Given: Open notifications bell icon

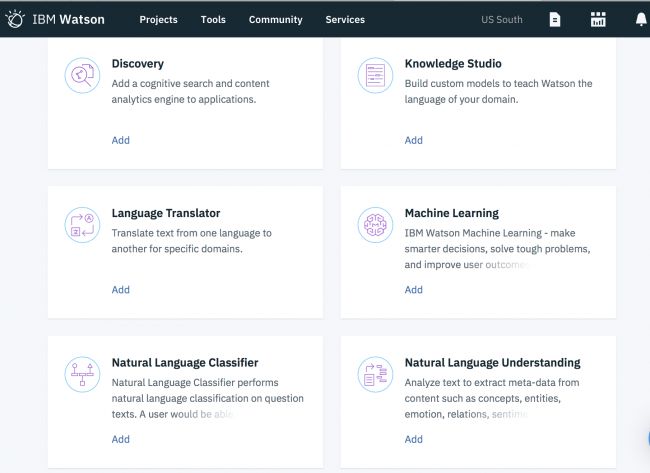Looking at the screenshot, I should point(641,19).
